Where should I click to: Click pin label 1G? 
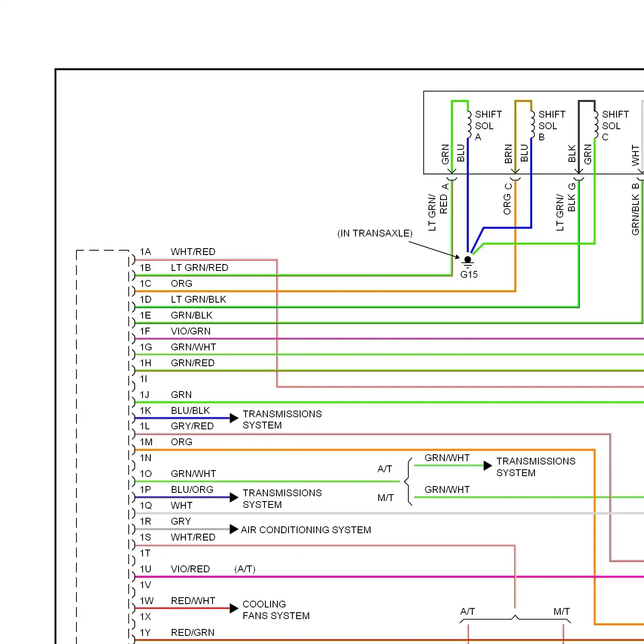[x=146, y=347]
